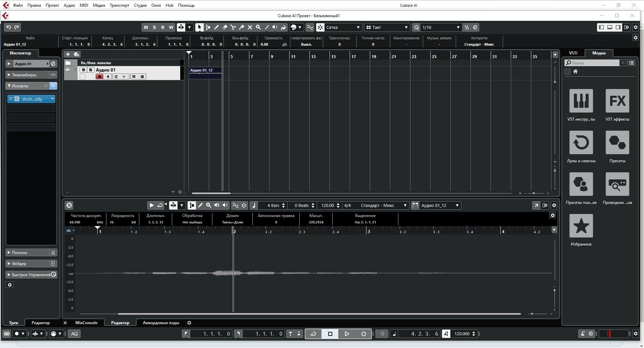Open the file browser media tile

click(x=617, y=184)
